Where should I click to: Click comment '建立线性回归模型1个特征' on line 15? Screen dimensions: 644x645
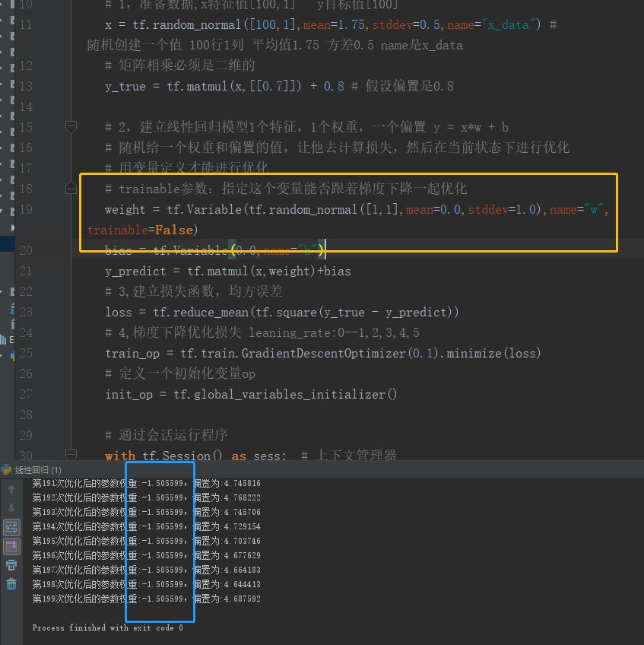[306, 127]
